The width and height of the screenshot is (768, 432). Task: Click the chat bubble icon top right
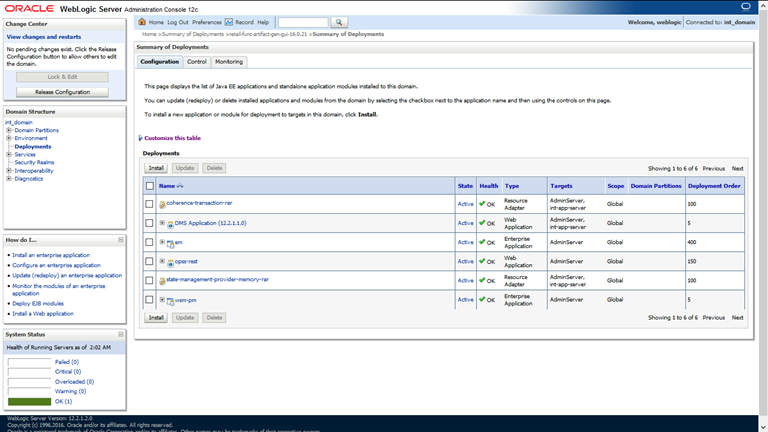click(745, 6)
